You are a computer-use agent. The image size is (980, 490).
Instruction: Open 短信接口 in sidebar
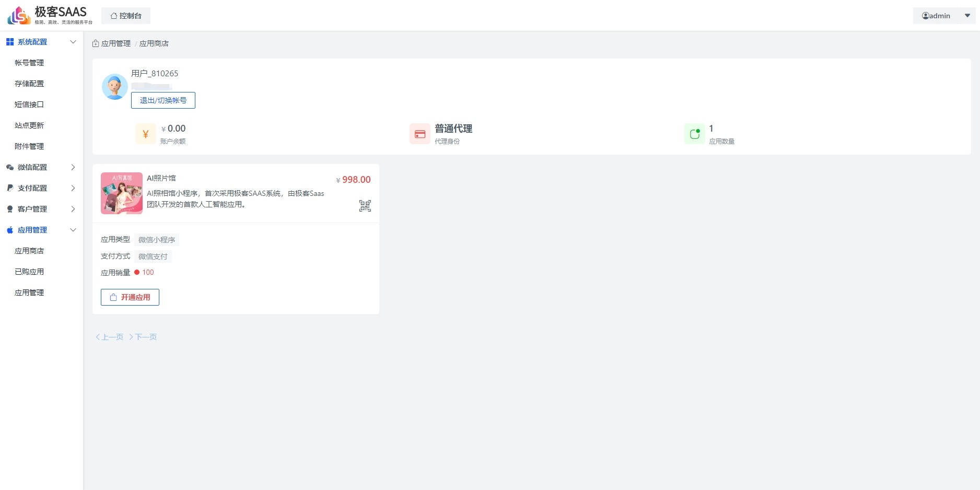[x=29, y=104]
